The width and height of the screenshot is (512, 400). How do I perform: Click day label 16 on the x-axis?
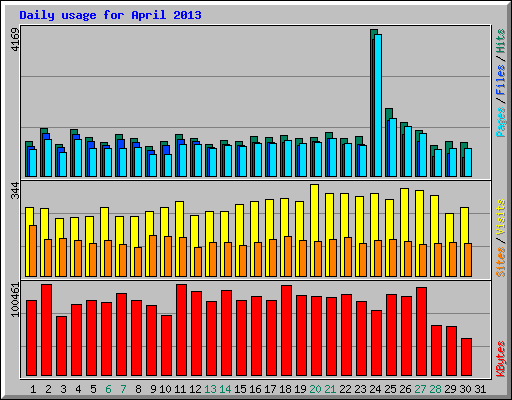coord(255,389)
